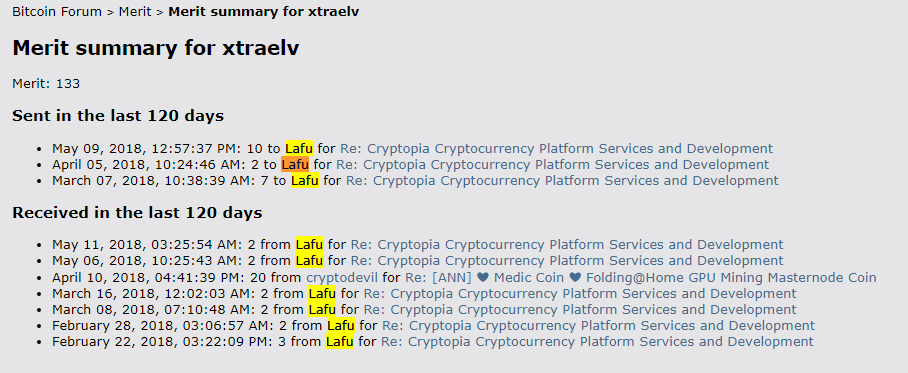Click the Merit summary for xtraelv breadcrumb
Screen dimensions: 908x373
point(263,12)
